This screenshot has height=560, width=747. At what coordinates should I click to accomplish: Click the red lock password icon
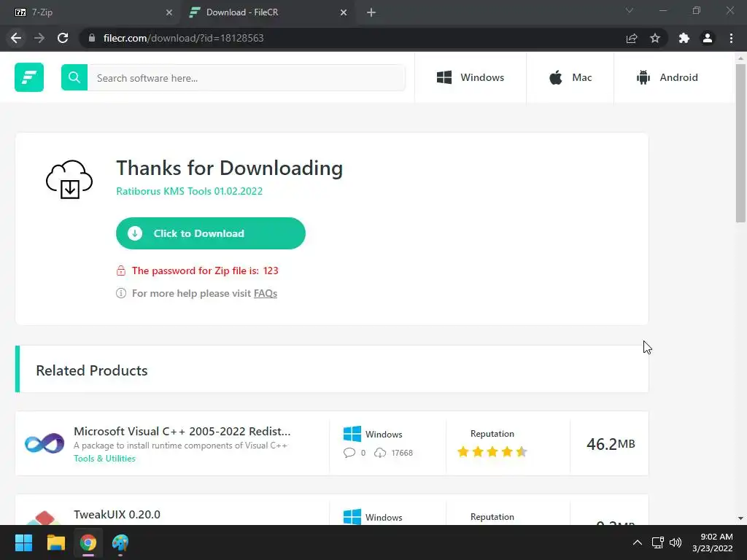click(121, 271)
